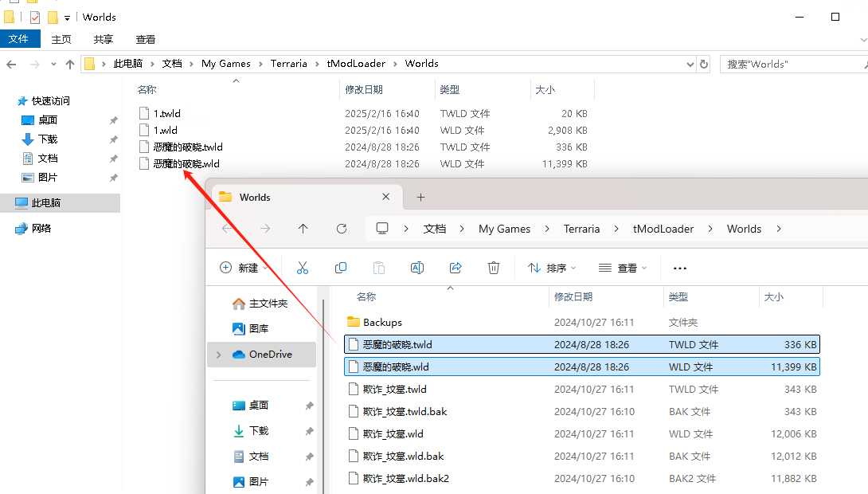The width and height of the screenshot is (868, 494).
Task: Click 此电脑 in the rear window's breadcrumb
Action: tap(128, 64)
